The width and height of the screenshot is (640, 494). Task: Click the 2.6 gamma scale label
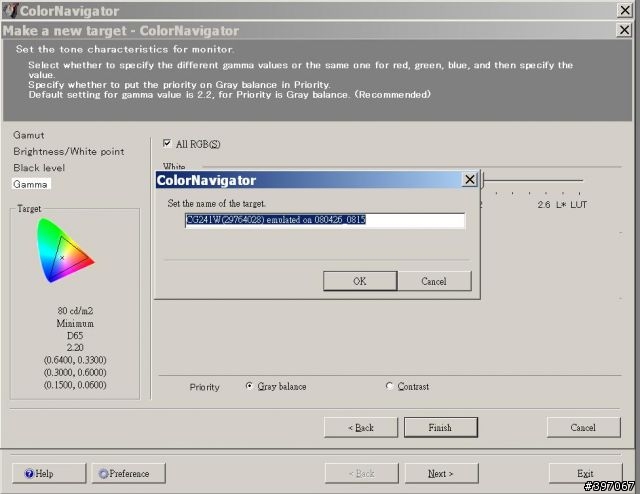544,205
